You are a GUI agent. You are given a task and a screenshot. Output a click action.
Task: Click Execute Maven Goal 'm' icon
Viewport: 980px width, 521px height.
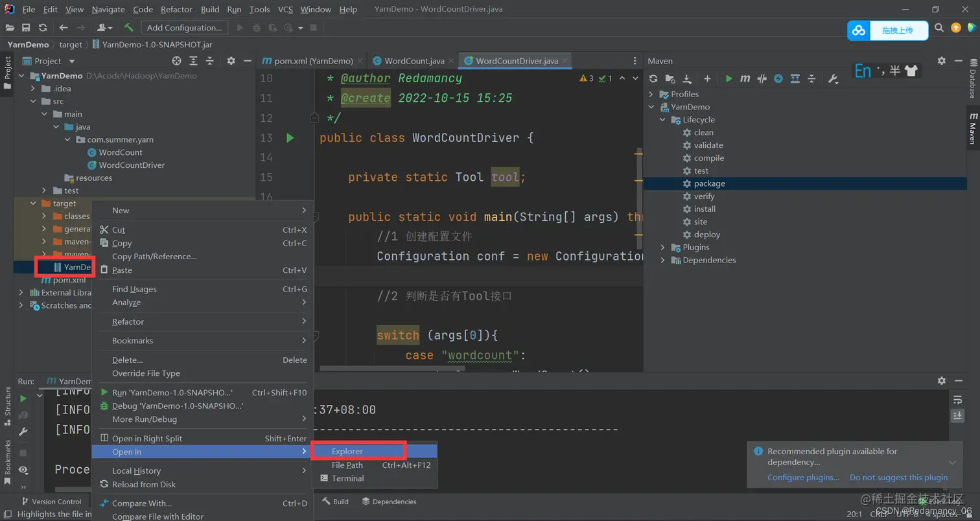745,78
